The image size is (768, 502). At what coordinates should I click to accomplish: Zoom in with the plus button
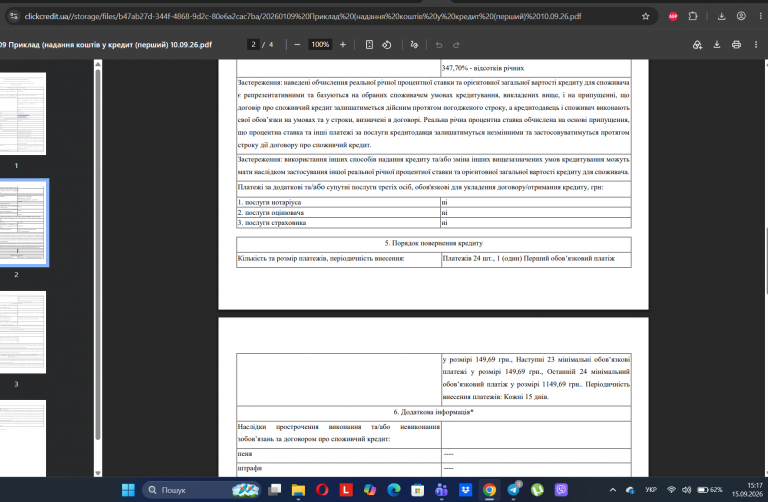coord(343,45)
